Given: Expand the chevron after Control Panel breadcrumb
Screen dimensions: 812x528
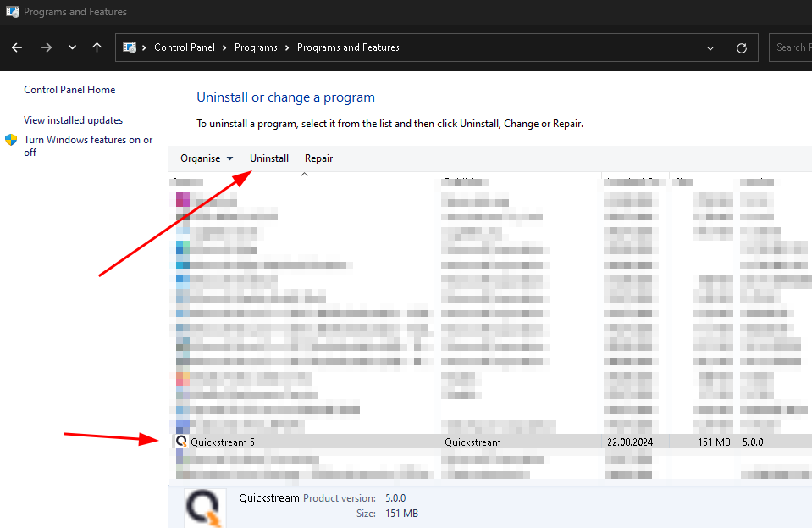Looking at the screenshot, I should (x=224, y=47).
